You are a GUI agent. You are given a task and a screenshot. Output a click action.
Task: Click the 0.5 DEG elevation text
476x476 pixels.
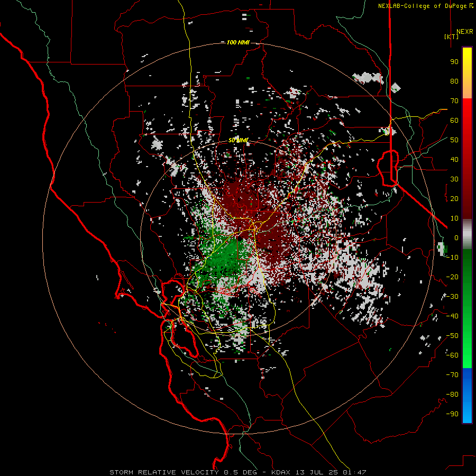click(x=240, y=472)
